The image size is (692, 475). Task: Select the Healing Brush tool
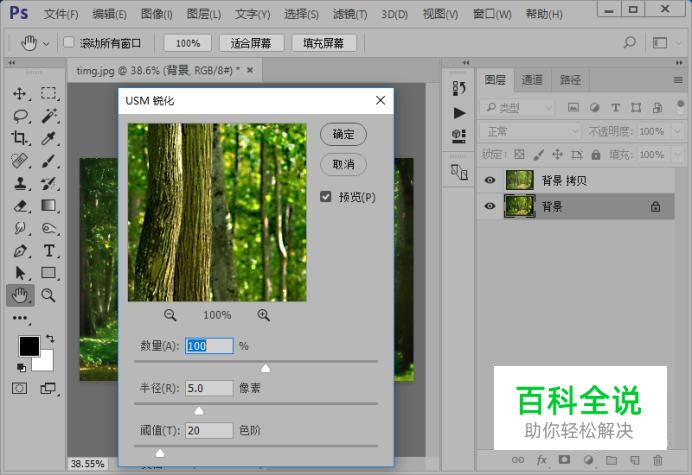point(20,161)
